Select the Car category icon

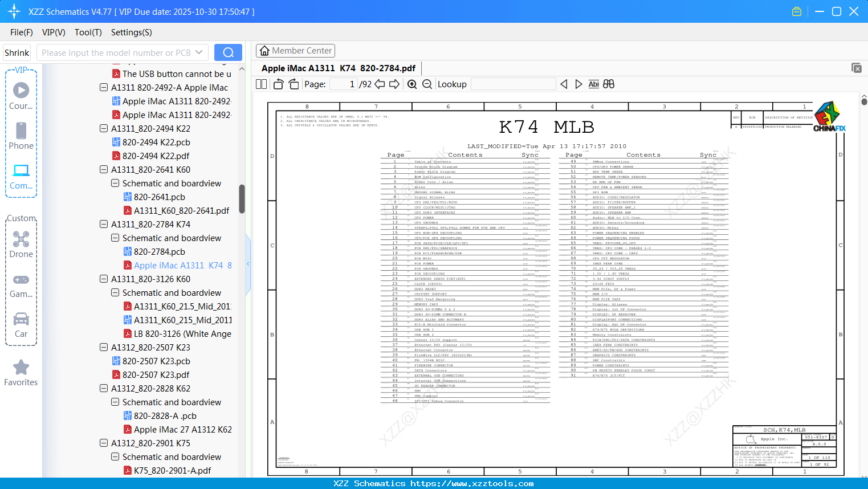pos(21,324)
